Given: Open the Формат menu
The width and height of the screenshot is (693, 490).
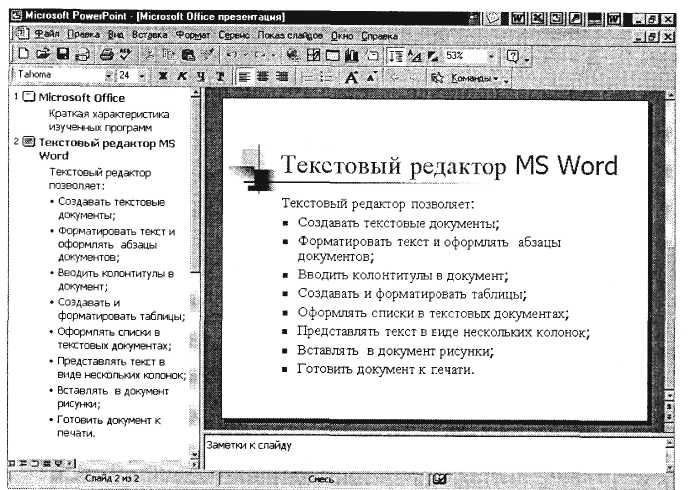Looking at the screenshot, I should click(193, 34).
